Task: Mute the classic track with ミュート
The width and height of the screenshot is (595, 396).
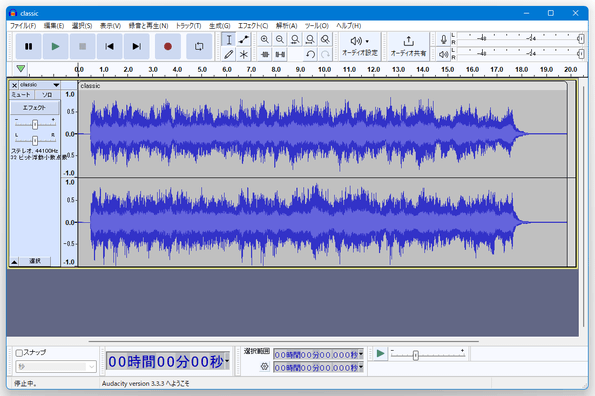Action: coord(21,95)
